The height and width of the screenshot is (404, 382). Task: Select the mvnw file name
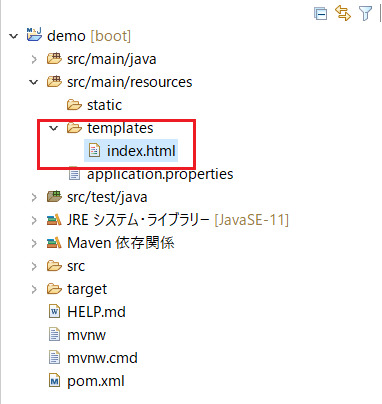click(86, 335)
